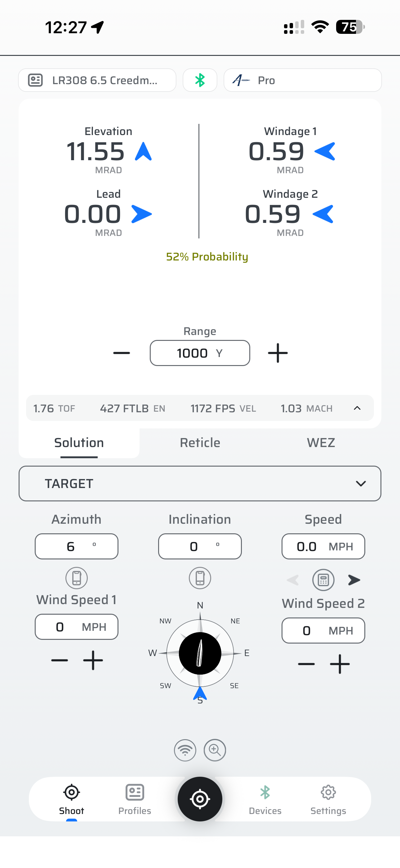Viewport: 400px width, 868px height.
Task: Tap the right speed direction arrow
Action: pyautogui.click(x=354, y=580)
